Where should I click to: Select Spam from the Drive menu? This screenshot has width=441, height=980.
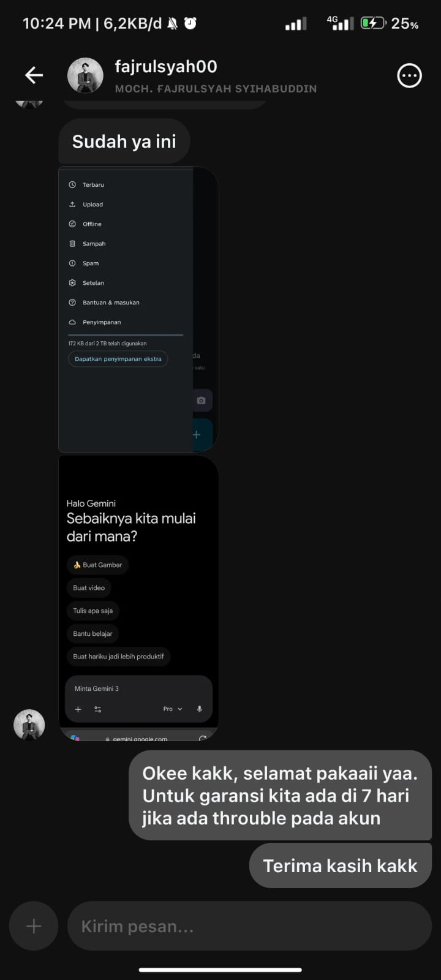point(91,263)
